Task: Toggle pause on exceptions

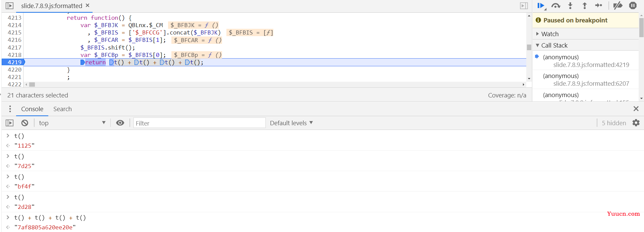Action: [x=633, y=6]
